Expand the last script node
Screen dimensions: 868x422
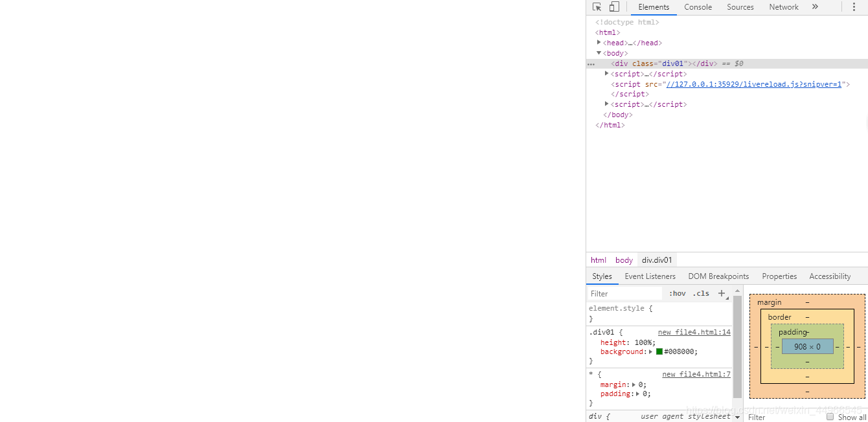[x=607, y=104]
